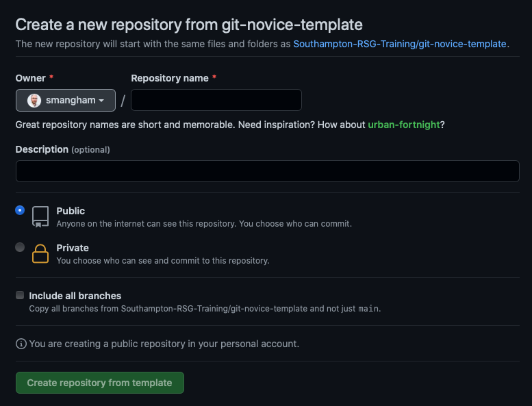This screenshot has width=532, height=406.
Task: Click the bold Private label text
Action: [73, 248]
